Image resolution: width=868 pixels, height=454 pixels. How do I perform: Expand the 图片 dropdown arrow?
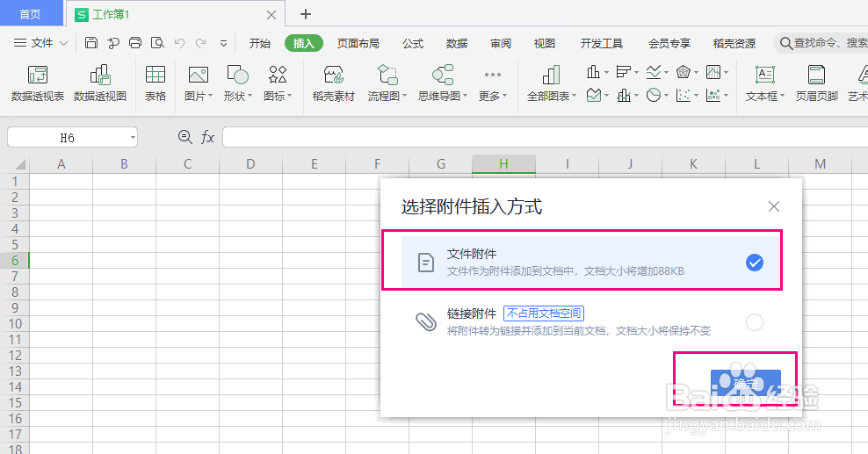coord(210,97)
